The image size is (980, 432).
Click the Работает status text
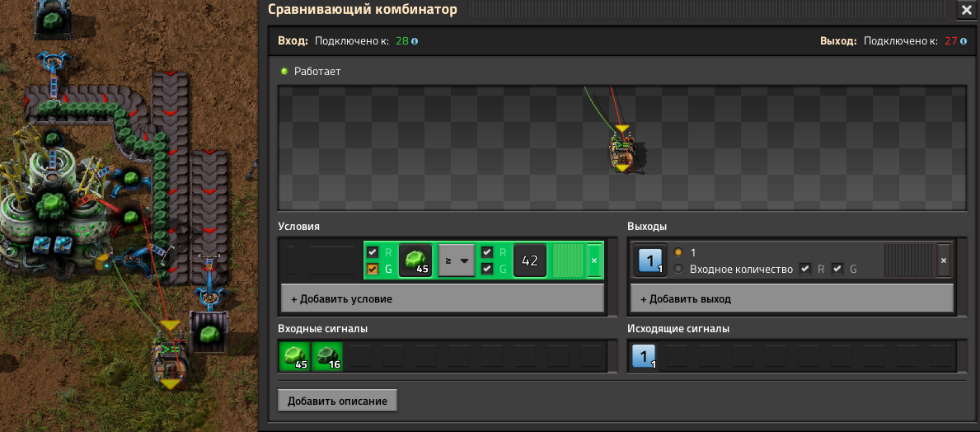[x=317, y=71]
